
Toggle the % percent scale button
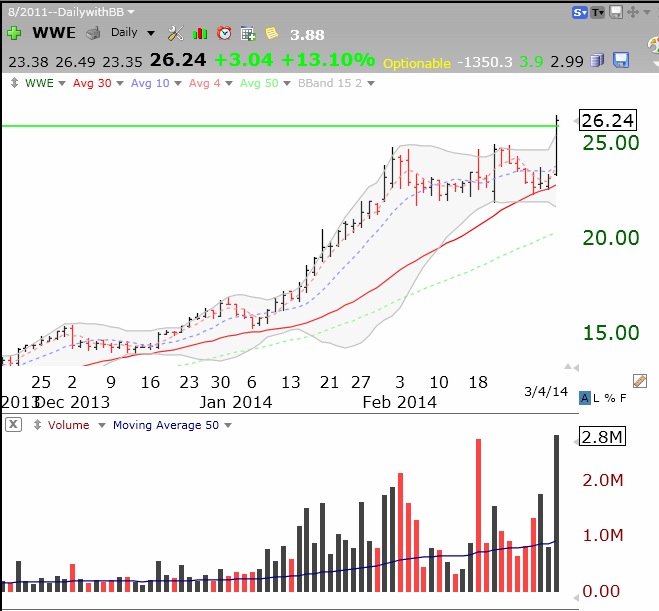point(610,398)
